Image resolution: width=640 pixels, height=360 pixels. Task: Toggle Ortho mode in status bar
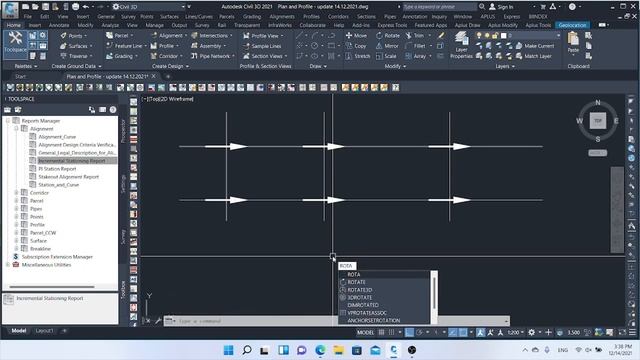tap(409, 333)
